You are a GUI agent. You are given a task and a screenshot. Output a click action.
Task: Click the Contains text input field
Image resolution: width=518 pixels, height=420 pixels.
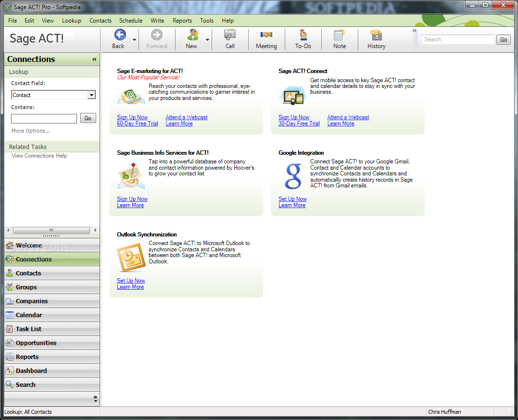point(44,119)
